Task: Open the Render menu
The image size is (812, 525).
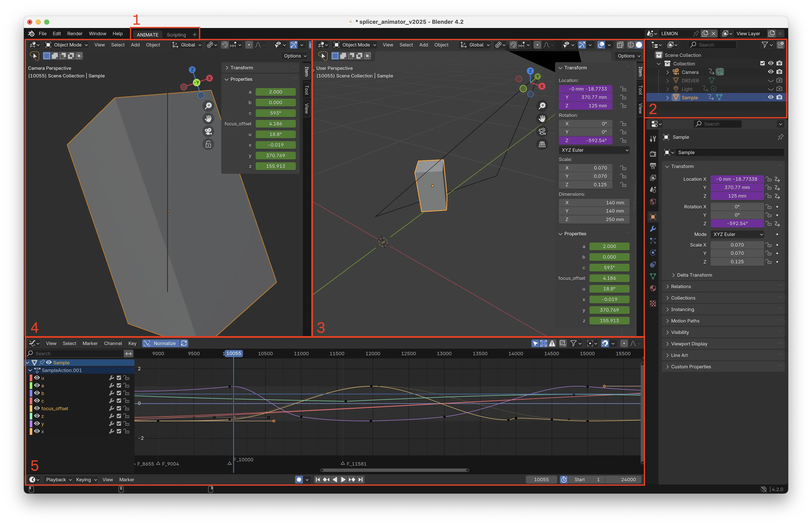Action: [x=75, y=33]
